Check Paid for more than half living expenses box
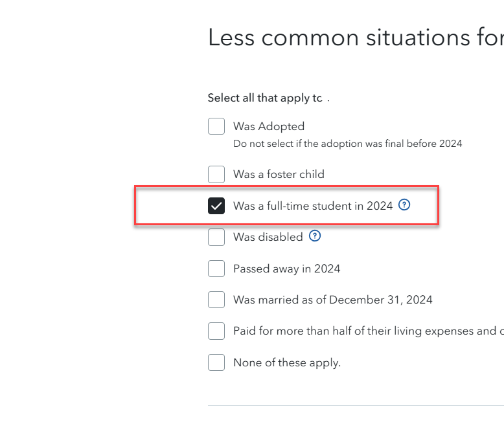Screen dimensions: 504x422 coord(216,331)
